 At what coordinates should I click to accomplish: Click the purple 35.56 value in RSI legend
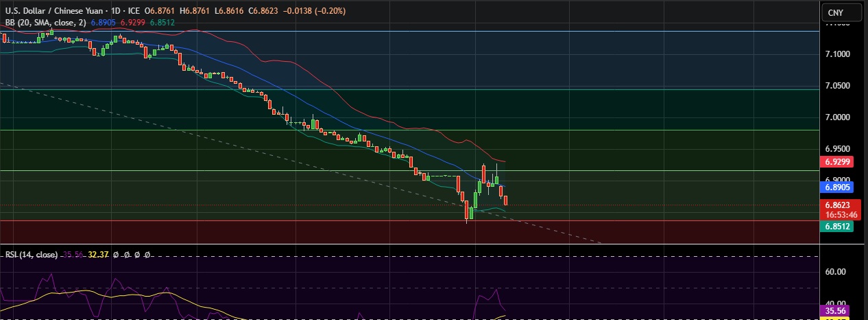[73, 255]
